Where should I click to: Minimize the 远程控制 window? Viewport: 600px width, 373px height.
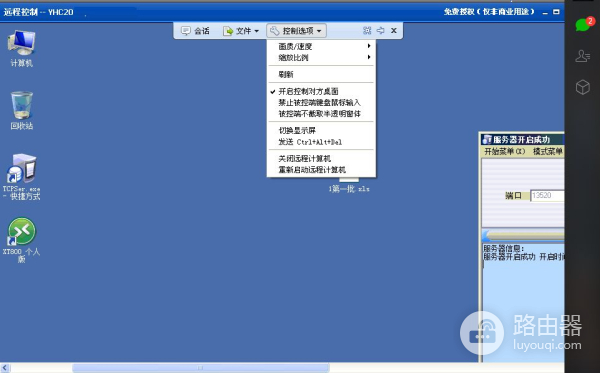[x=545, y=13]
